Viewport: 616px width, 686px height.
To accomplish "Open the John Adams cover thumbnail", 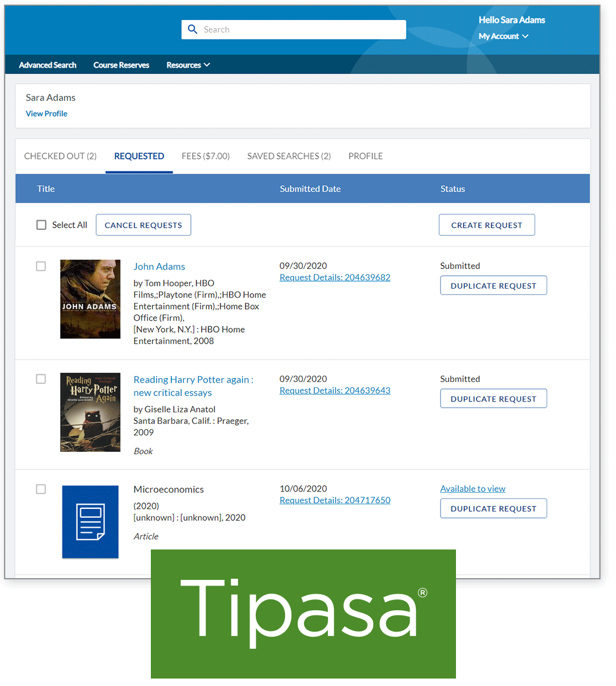I will pos(90,299).
